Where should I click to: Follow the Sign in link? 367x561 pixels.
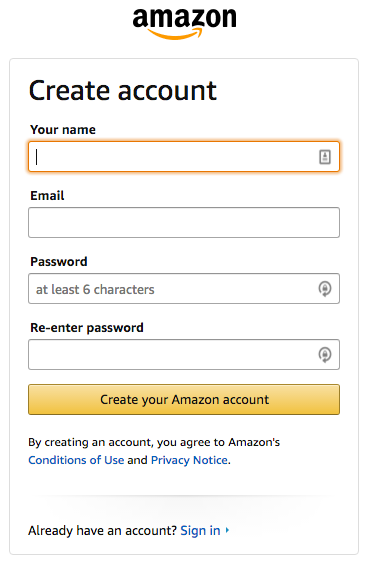[x=200, y=531]
